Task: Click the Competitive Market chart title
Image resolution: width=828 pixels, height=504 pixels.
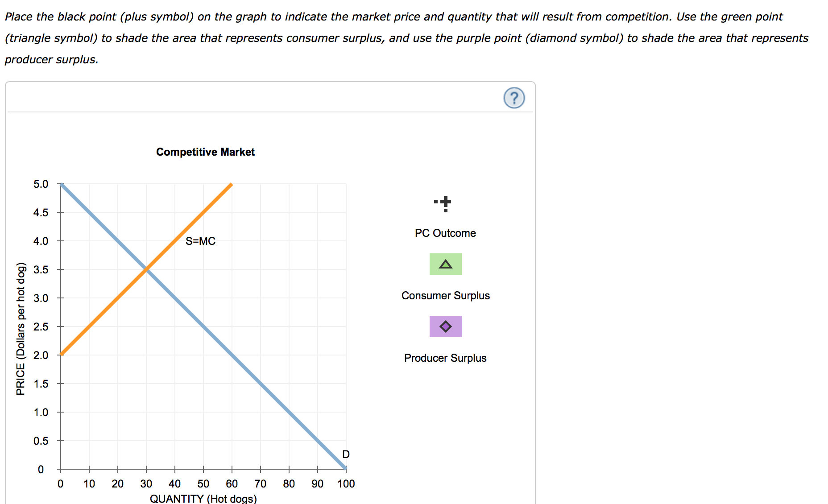Action: [205, 152]
